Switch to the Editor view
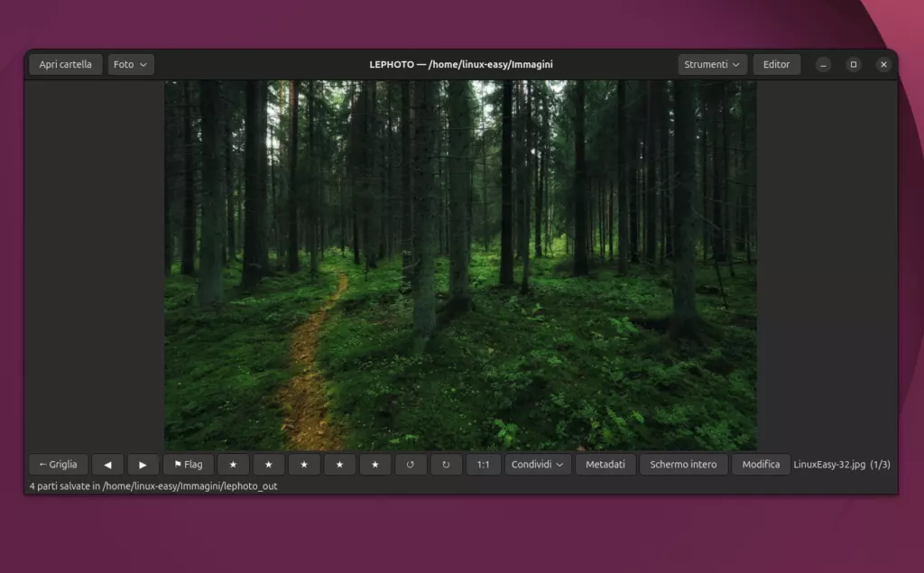Screen dimensions: 924x573 click(776, 64)
